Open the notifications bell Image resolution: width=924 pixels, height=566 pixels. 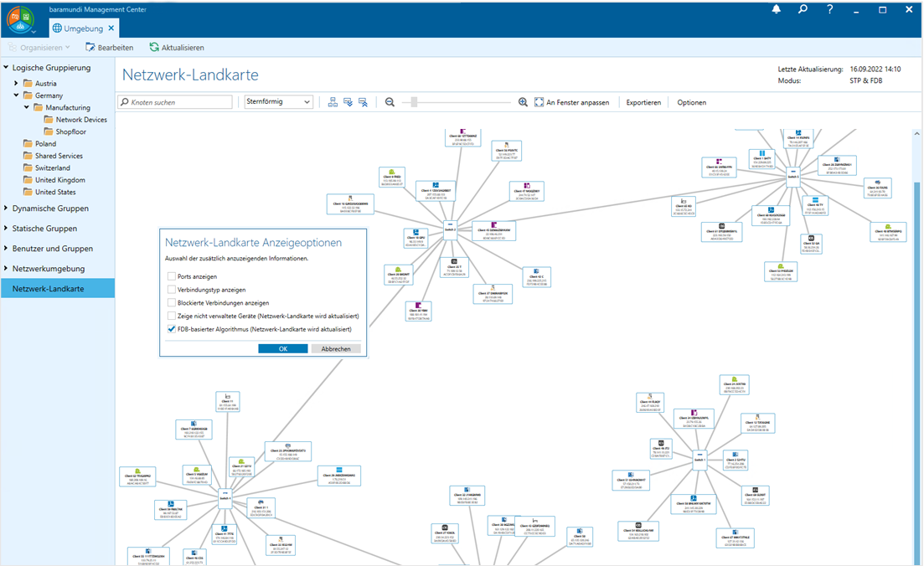(x=776, y=9)
